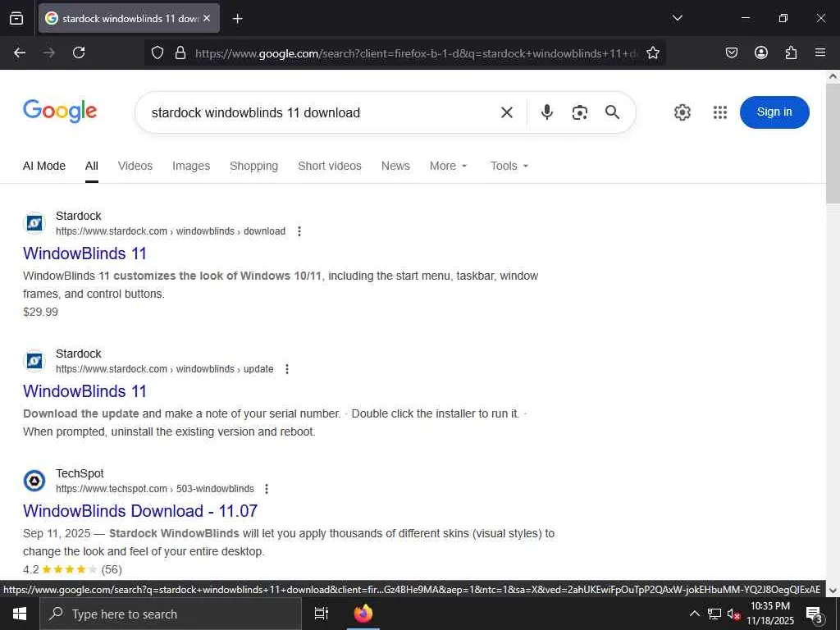
Task: Click the $29.99 price text
Action: (41, 312)
